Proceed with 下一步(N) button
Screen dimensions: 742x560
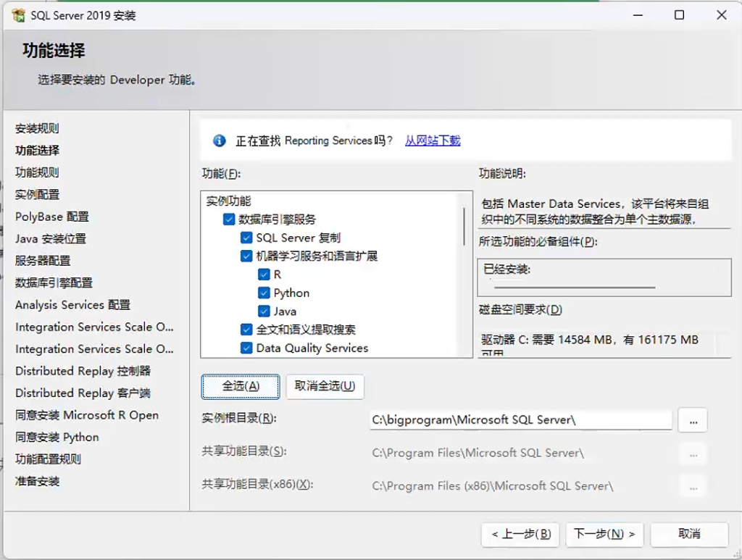click(604, 535)
